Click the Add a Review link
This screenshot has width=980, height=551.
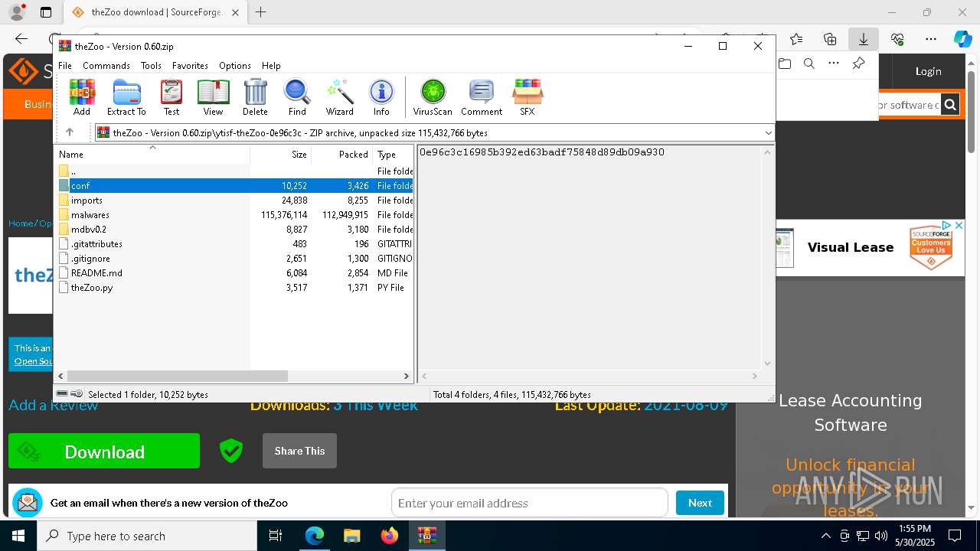pyautogui.click(x=53, y=405)
